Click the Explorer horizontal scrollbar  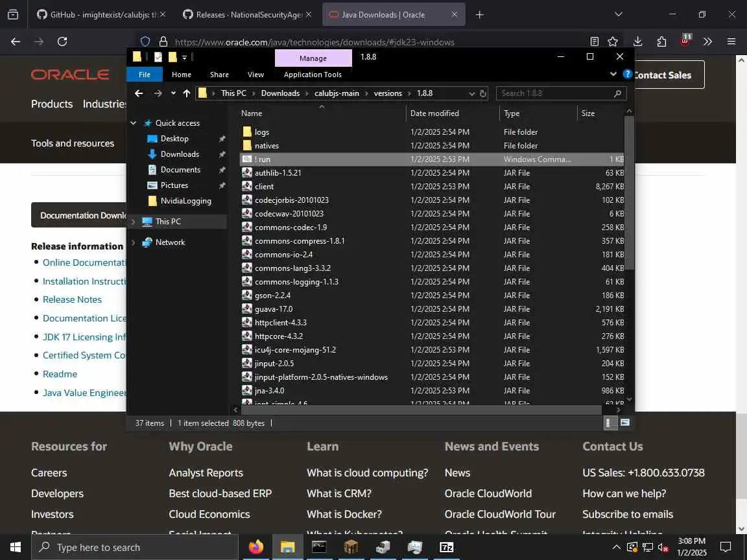pos(421,410)
